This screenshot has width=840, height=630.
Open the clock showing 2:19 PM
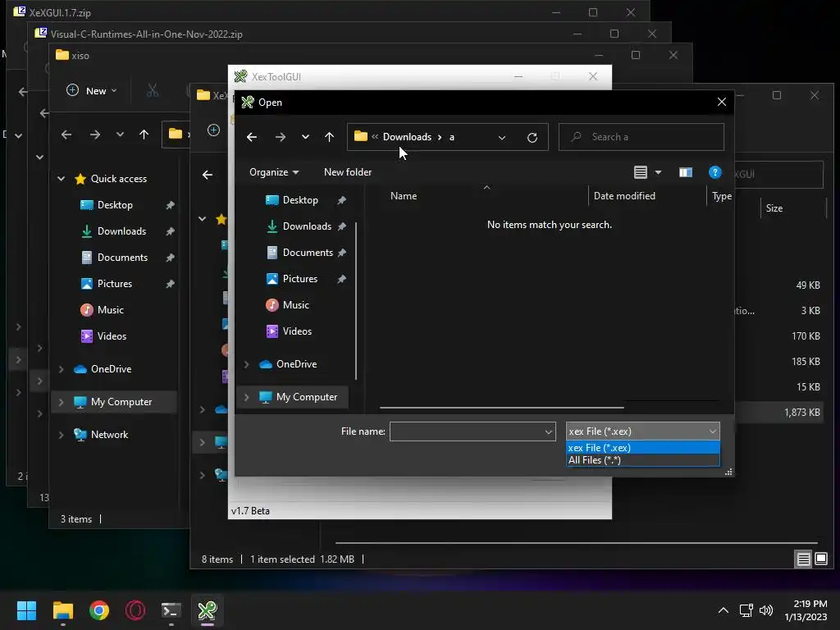806,610
